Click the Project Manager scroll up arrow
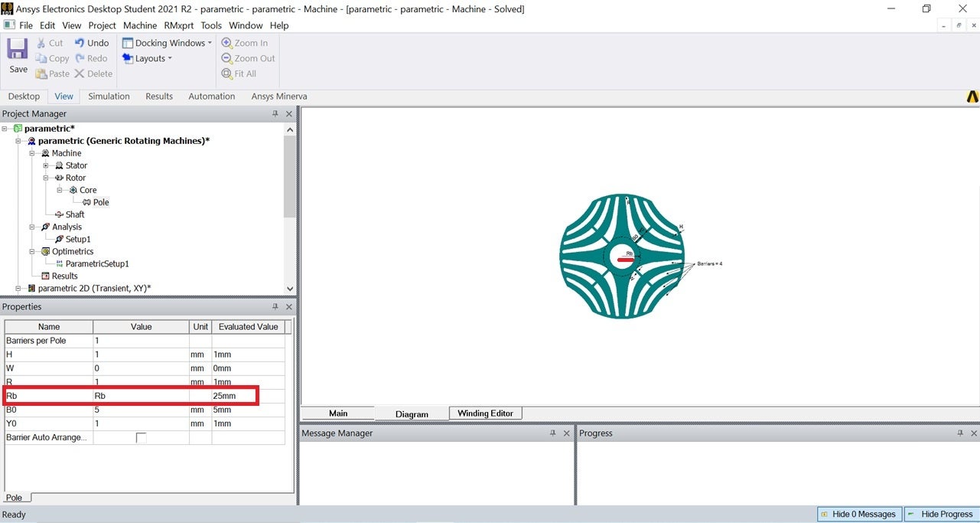The height and width of the screenshot is (523, 980). coord(289,129)
